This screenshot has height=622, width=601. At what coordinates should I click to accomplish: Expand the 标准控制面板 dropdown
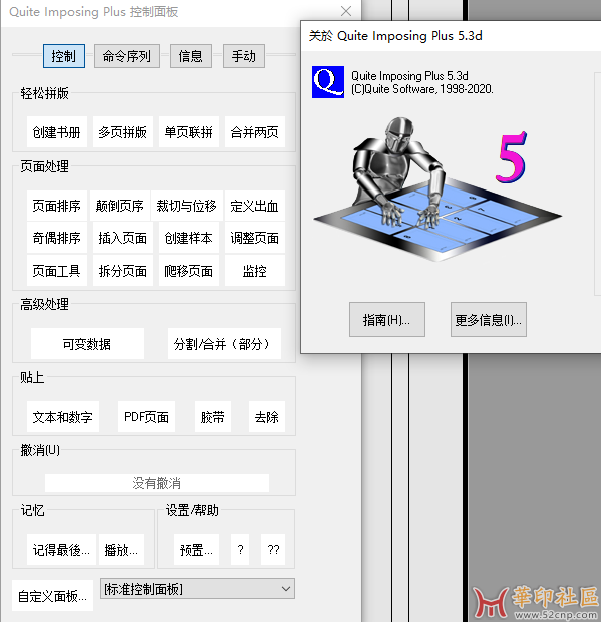[197, 589]
